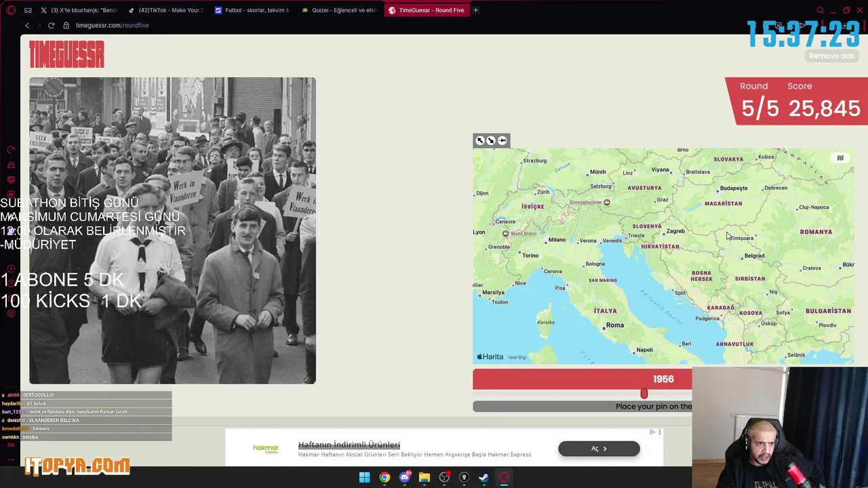868x488 pixels.
Task: Toggle the map pin-lock button
Action: coord(502,140)
